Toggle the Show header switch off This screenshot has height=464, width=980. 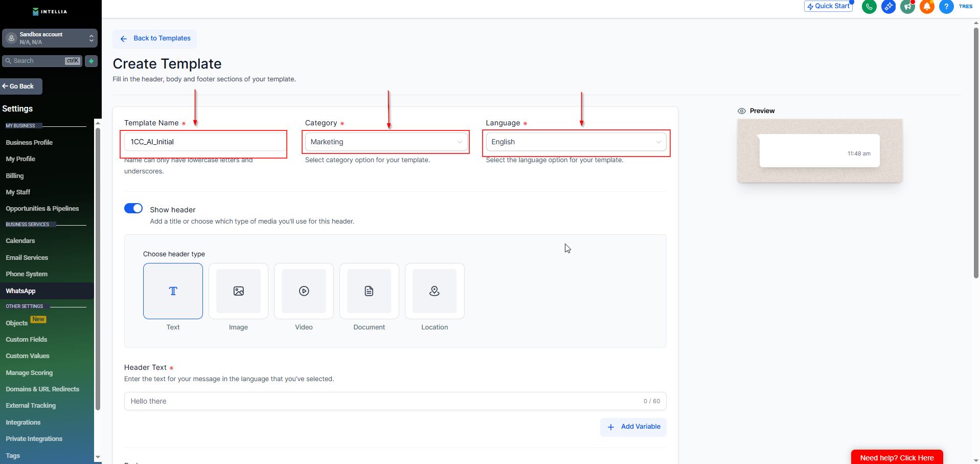[x=133, y=209]
